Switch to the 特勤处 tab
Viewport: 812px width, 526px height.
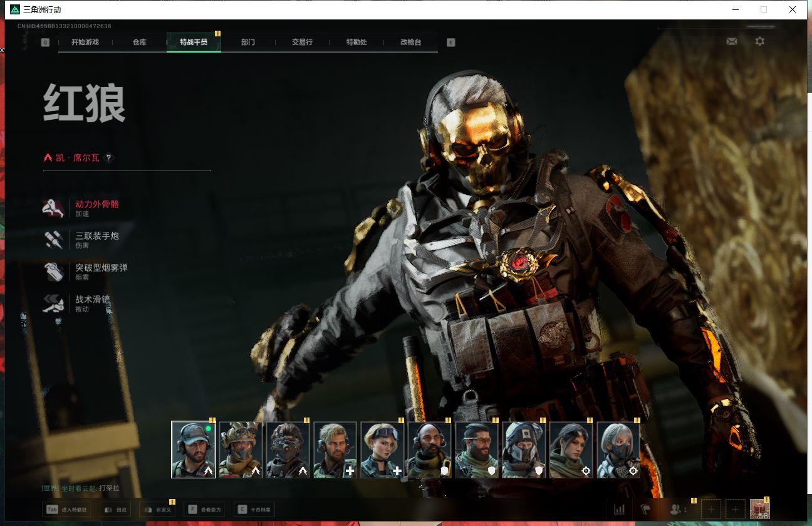click(x=357, y=42)
